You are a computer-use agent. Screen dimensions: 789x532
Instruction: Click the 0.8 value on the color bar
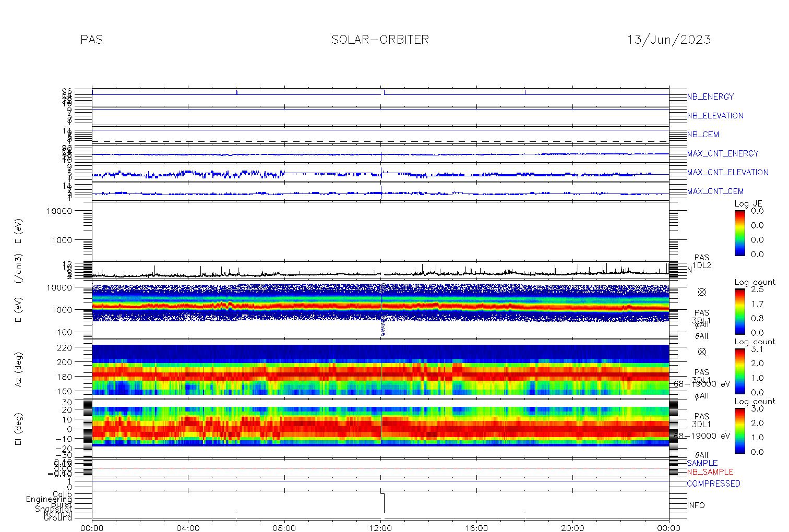click(757, 318)
